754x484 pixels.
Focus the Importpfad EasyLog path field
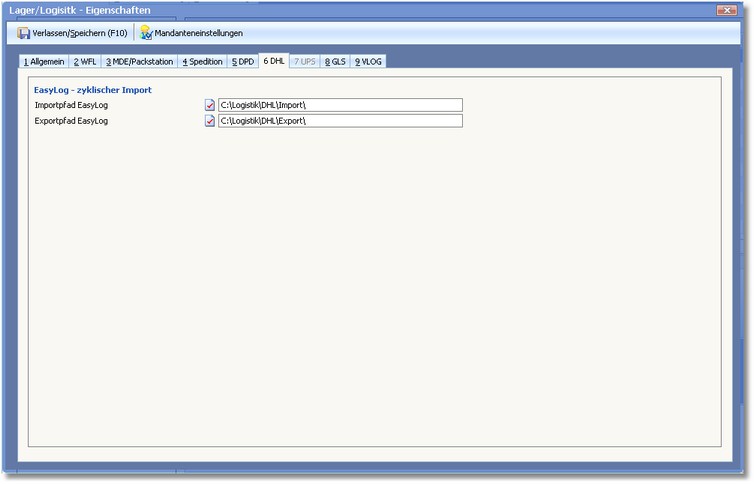[340, 105]
